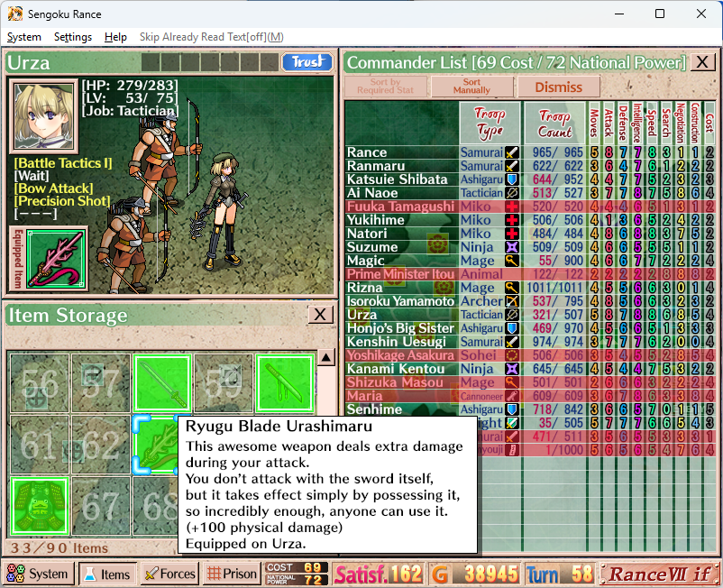Select Rizna commander row

coord(530,288)
